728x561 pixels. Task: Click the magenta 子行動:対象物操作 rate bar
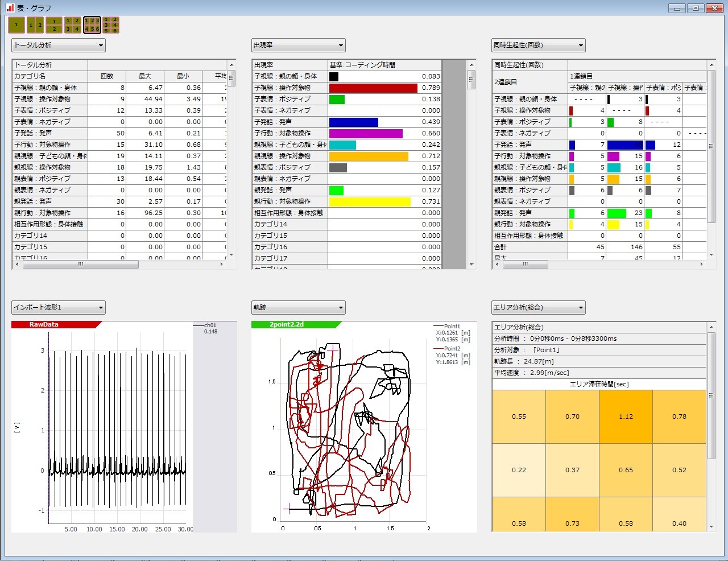366,133
